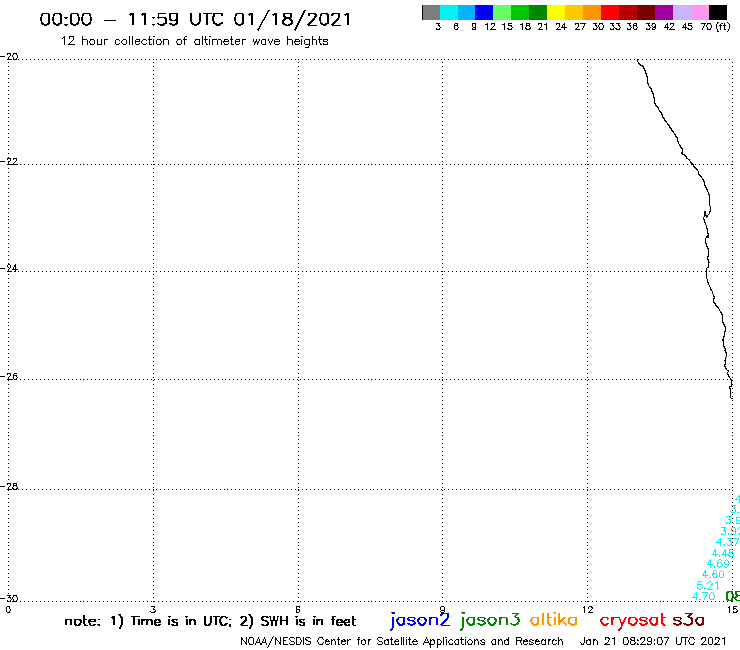Click the "33" label under the legend
Viewport: 740px width, 650px height.
coord(614,27)
